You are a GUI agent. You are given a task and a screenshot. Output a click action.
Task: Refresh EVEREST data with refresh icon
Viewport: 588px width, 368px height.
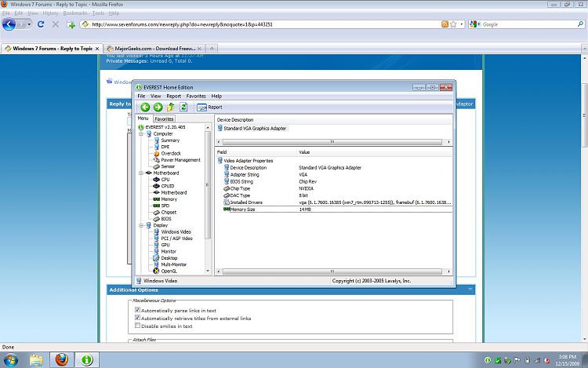(x=183, y=107)
